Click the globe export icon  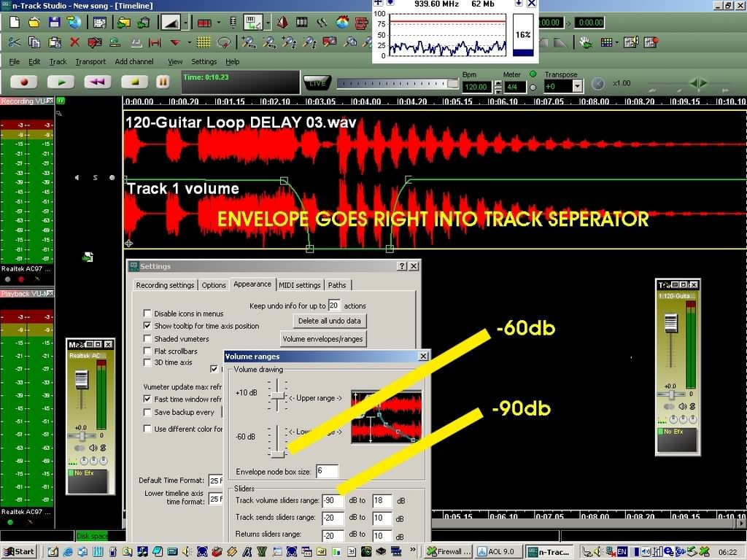tap(74, 23)
